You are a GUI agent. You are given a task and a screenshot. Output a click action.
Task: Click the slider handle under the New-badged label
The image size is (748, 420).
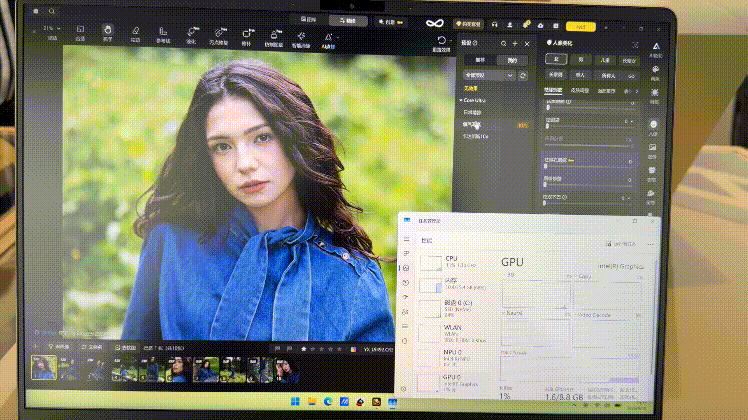point(546,167)
